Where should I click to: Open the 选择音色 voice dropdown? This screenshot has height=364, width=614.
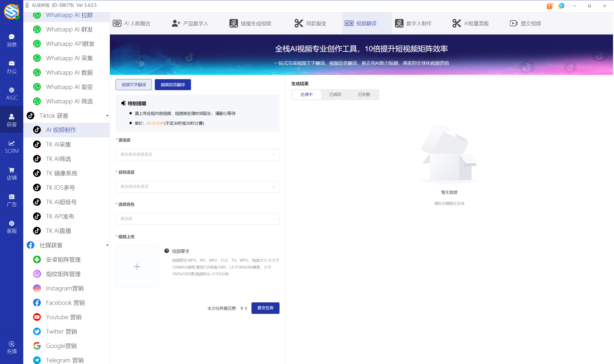[197, 219]
